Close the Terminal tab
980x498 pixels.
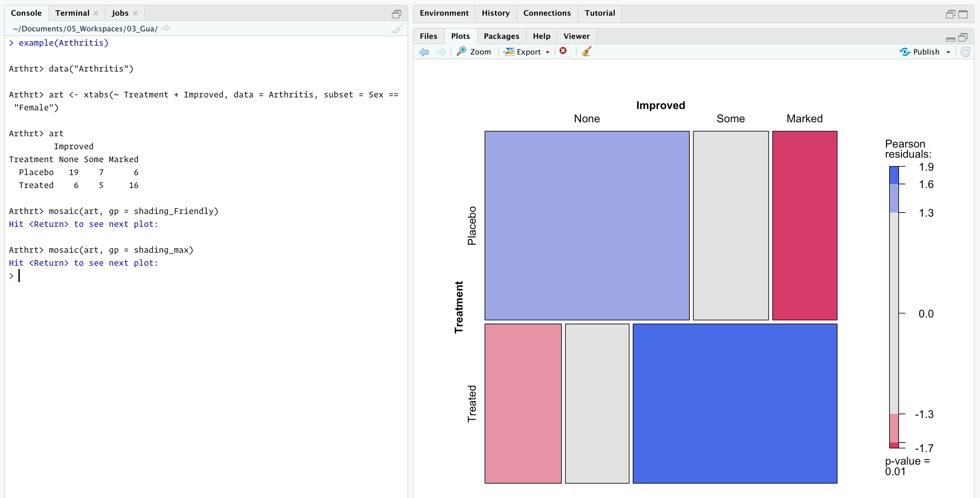pos(96,13)
